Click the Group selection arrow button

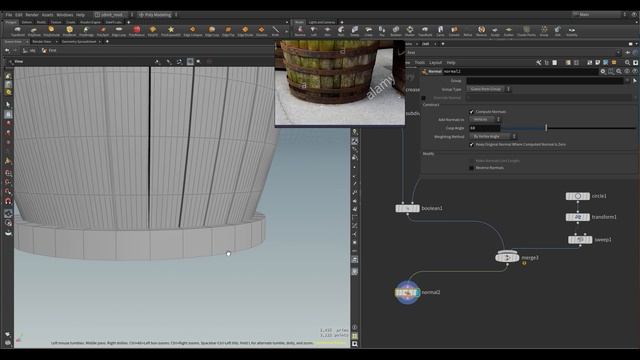(x=634, y=81)
